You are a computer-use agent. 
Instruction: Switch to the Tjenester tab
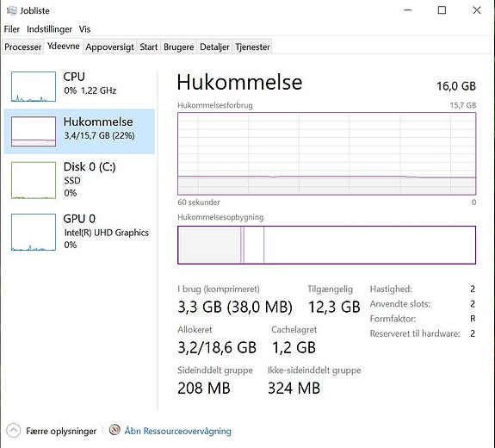252,47
